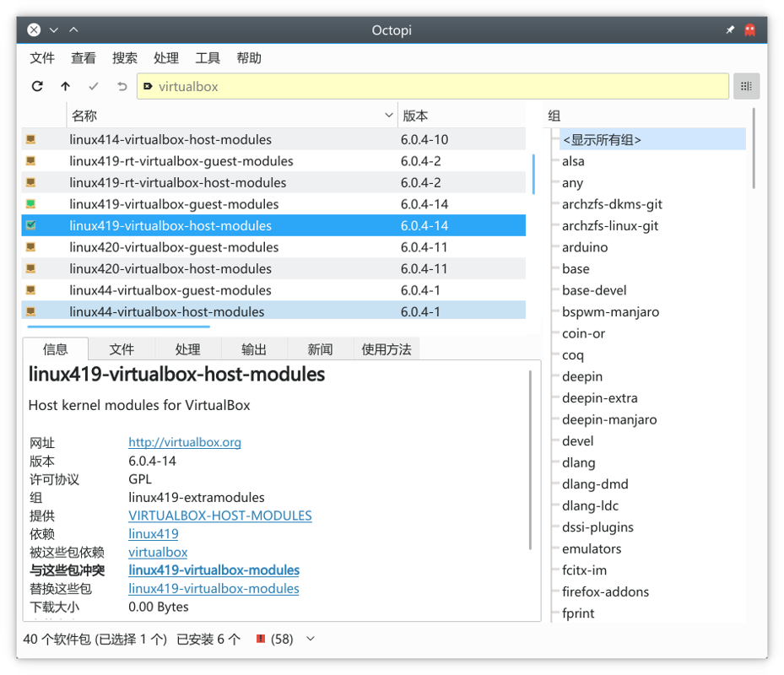
Task: Click green installed icon of linux419-virtualbox-guest-modules
Action: point(30,203)
